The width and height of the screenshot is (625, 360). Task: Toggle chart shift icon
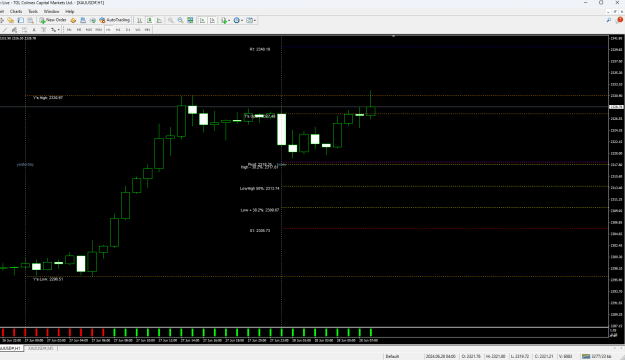[x=212, y=20]
